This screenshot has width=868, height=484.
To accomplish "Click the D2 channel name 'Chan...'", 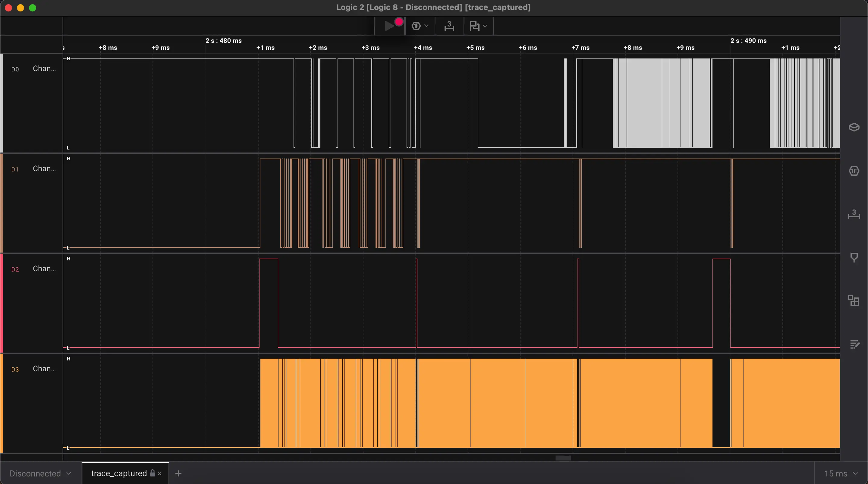I will tap(44, 269).
